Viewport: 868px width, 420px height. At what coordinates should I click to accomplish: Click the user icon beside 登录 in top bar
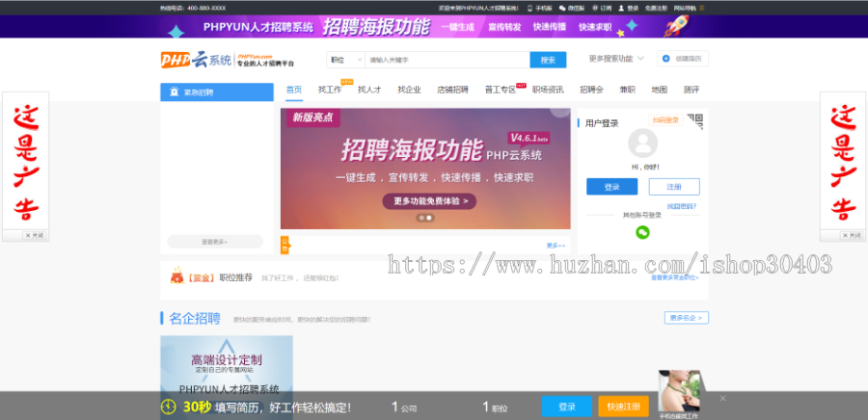click(621, 8)
